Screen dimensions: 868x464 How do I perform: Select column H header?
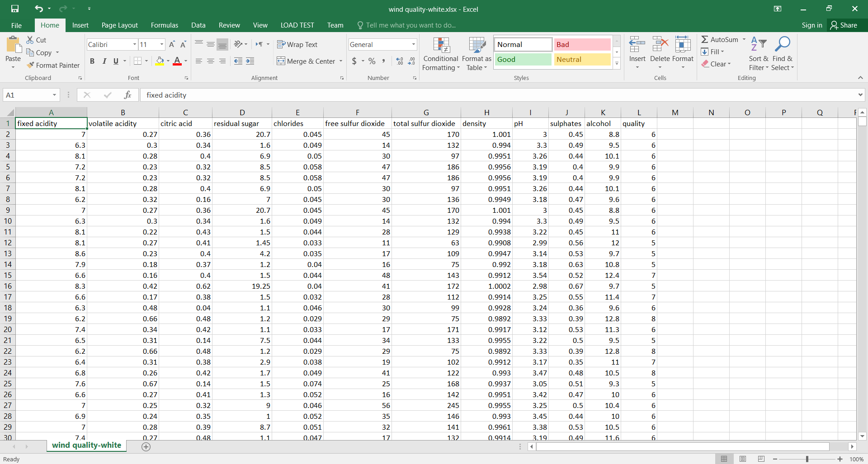[486, 112]
